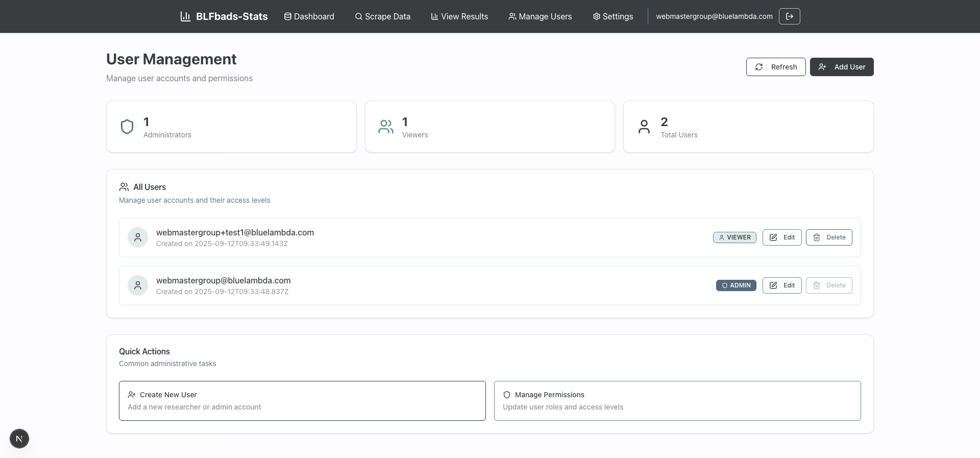Choose Create New User quick action
The width and height of the screenshot is (980, 458).
pyautogui.click(x=302, y=401)
